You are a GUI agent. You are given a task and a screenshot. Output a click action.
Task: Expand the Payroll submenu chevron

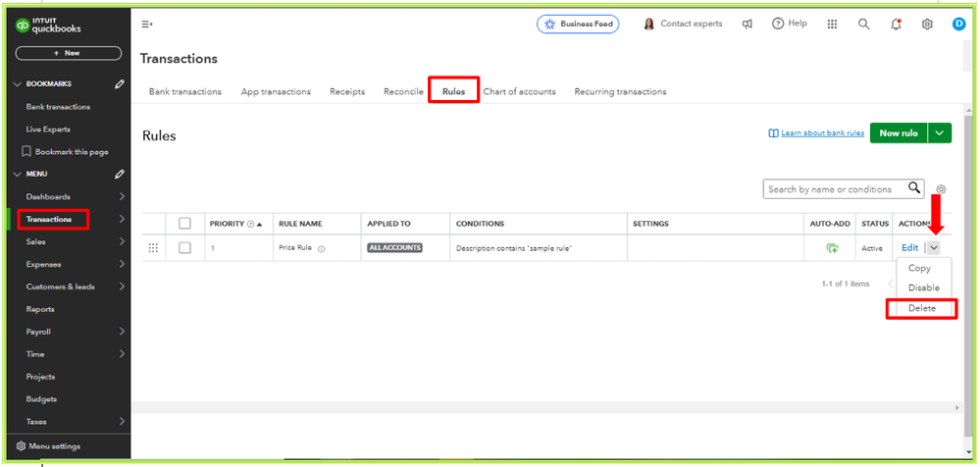tap(122, 332)
